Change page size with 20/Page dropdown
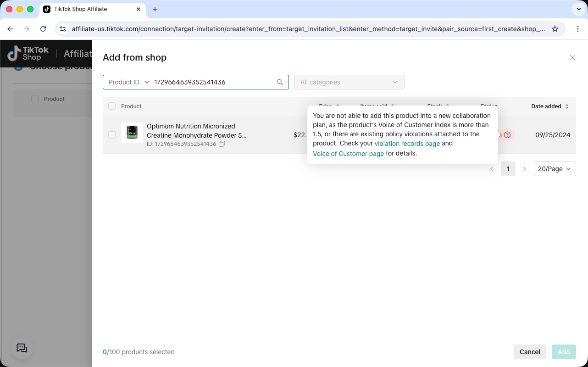 tap(555, 169)
